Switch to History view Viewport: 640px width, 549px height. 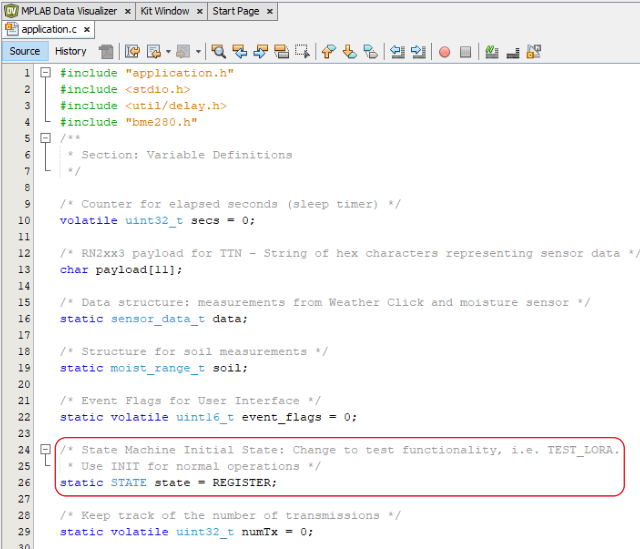71,51
